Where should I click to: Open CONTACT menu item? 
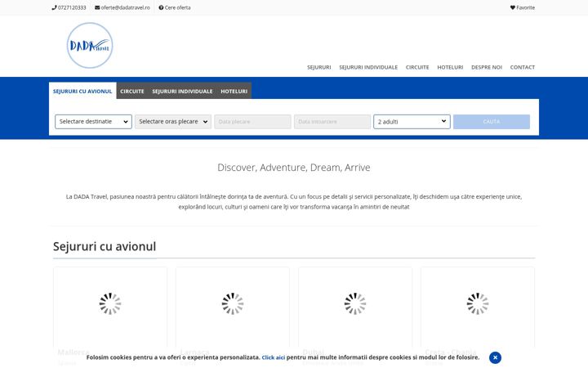tap(523, 67)
